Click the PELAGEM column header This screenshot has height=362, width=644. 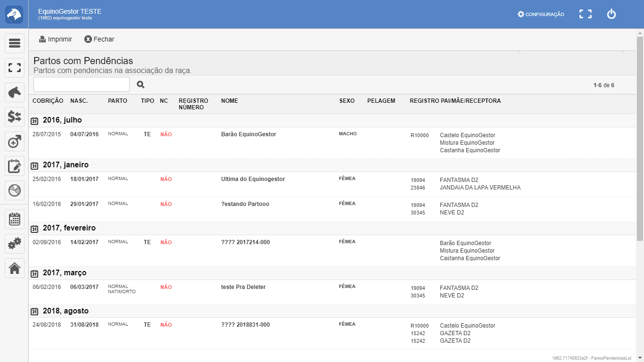(x=381, y=101)
